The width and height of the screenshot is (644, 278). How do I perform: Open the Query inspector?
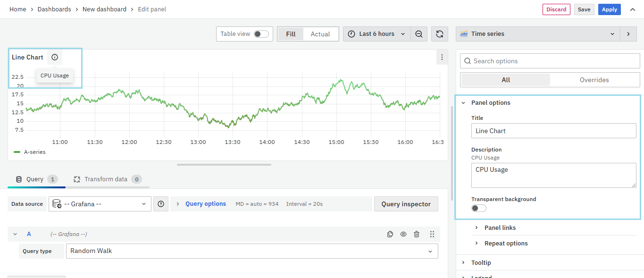pyautogui.click(x=406, y=204)
